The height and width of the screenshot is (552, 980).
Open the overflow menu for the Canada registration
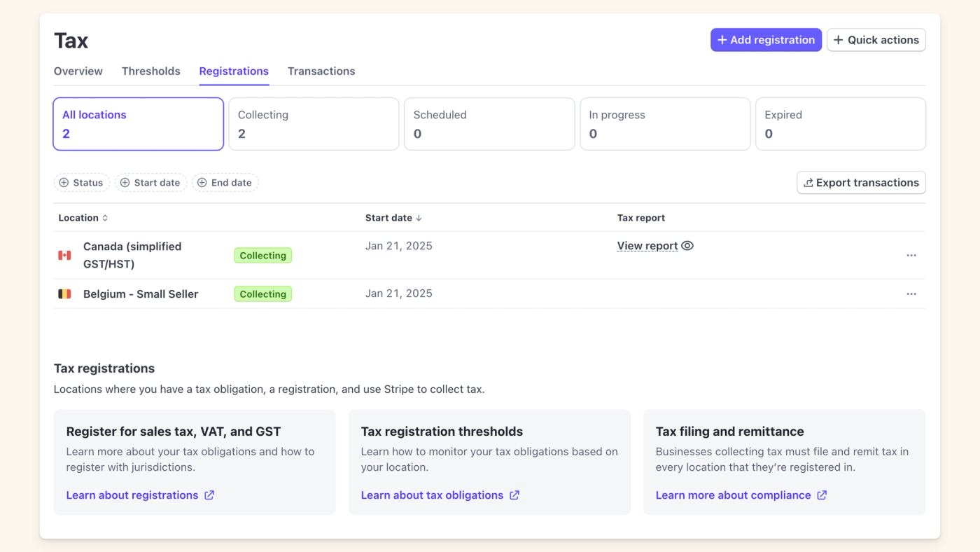[911, 255]
